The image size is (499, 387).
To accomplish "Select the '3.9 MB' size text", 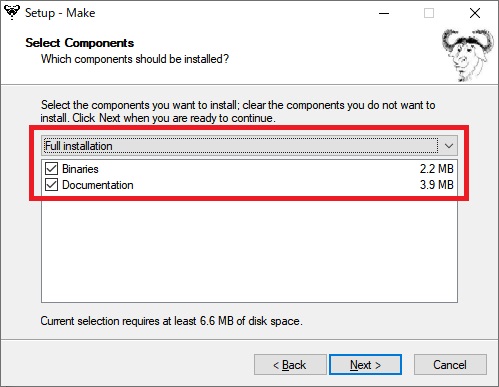I will pyautogui.click(x=437, y=185).
